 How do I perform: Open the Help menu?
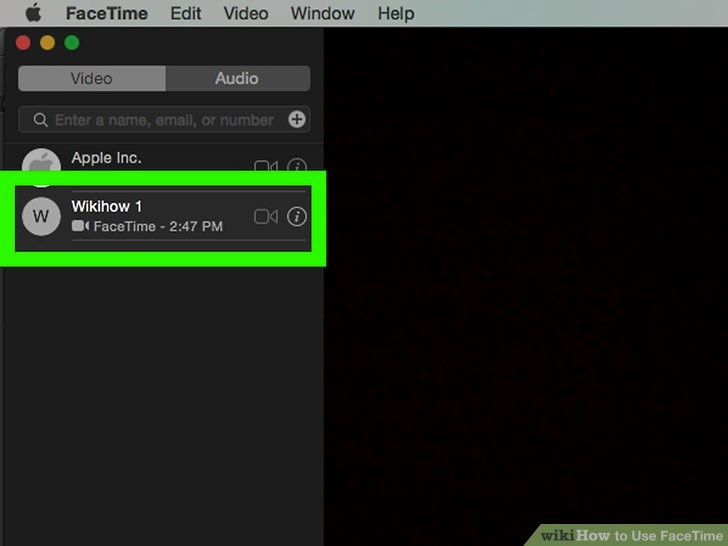pyautogui.click(x=396, y=13)
